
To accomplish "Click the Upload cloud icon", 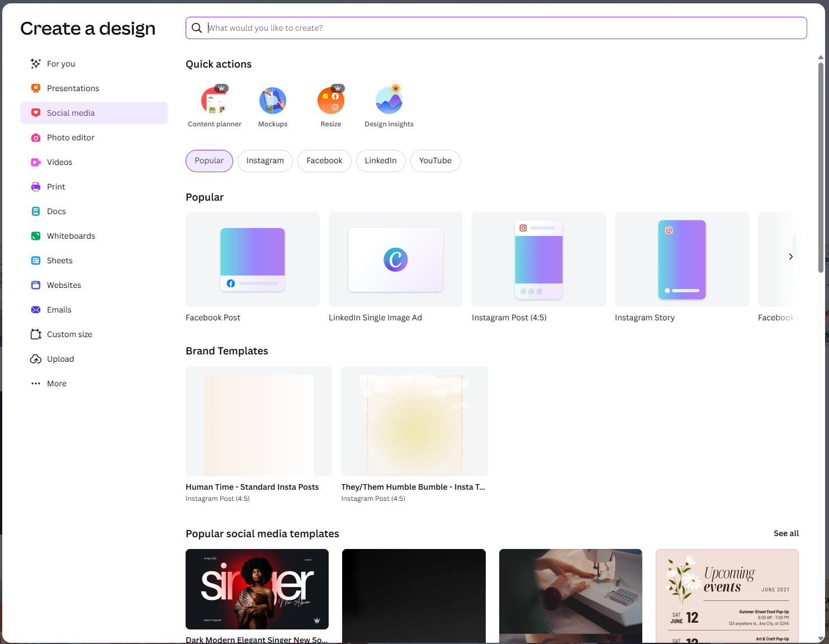I will click(x=36, y=359).
